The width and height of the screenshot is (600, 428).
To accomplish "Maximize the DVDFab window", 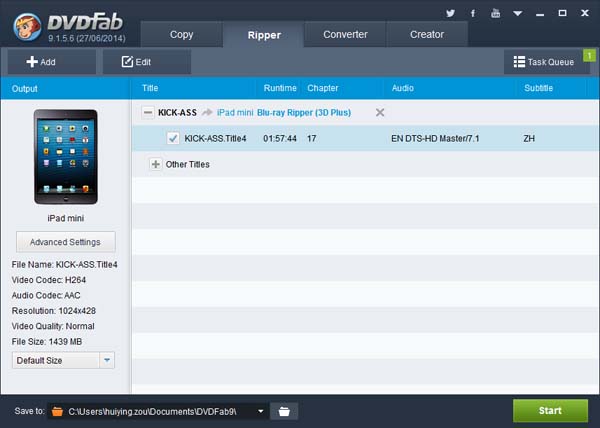I will [x=562, y=13].
